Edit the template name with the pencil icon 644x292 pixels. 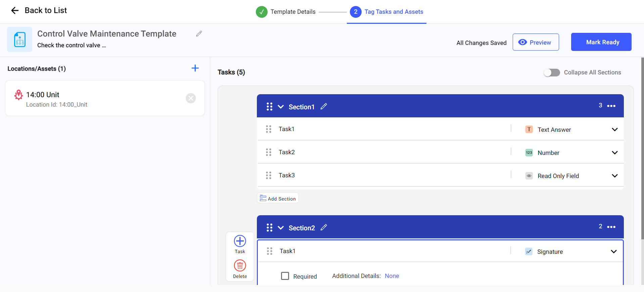point(199,34)
